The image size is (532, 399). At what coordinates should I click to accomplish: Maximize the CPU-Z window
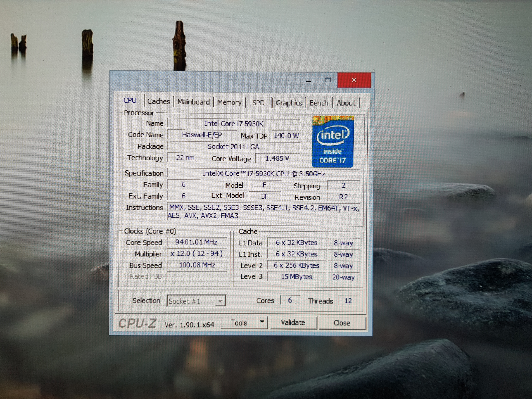pyautogui.click(x=328, y=80)
